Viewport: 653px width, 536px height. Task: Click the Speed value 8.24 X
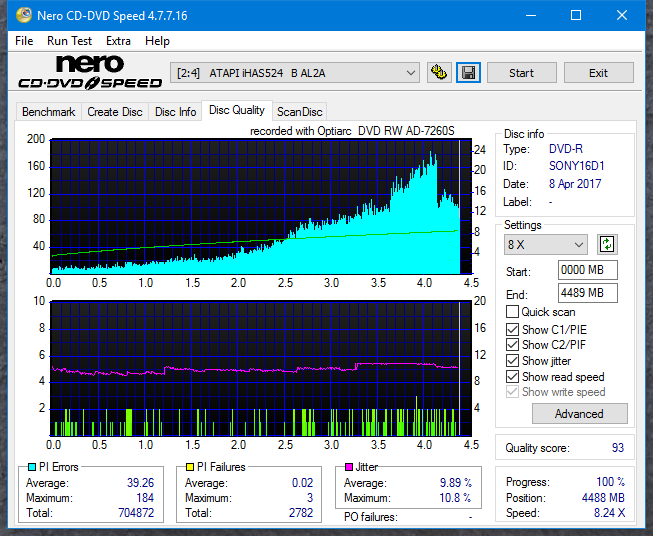pyautogui.click(x=609, y=513)
